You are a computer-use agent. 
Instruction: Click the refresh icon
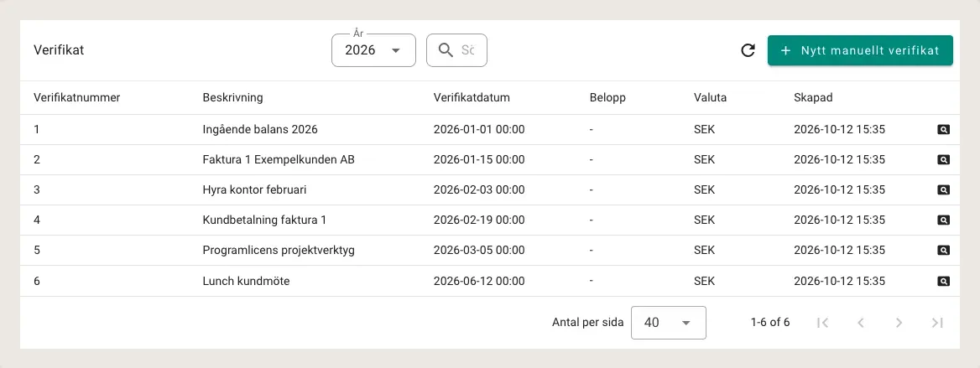[748, 50]
